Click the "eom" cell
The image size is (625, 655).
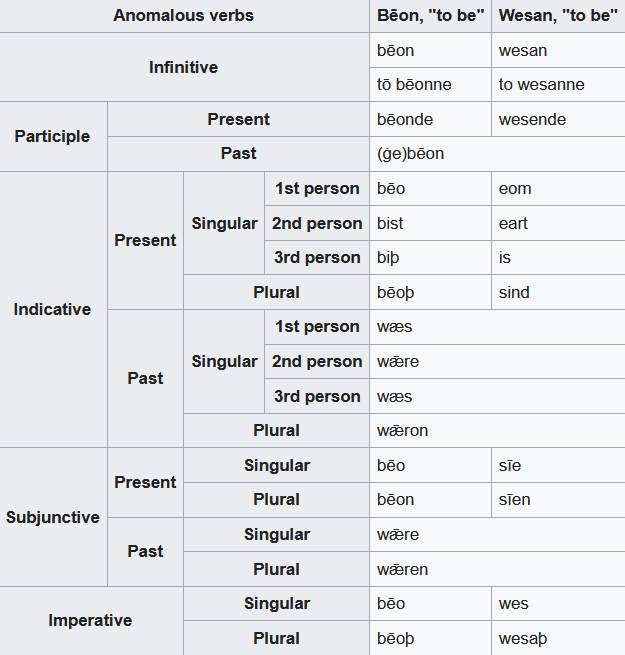(515, 188)
